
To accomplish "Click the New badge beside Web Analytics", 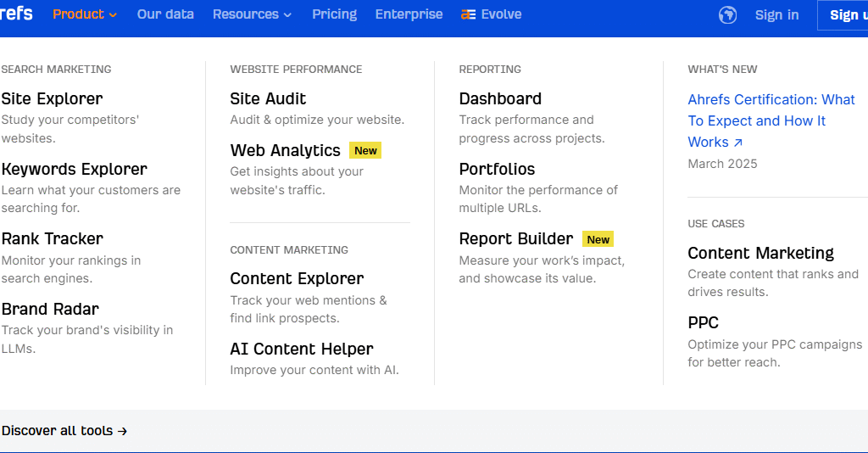I will (365, 151).
